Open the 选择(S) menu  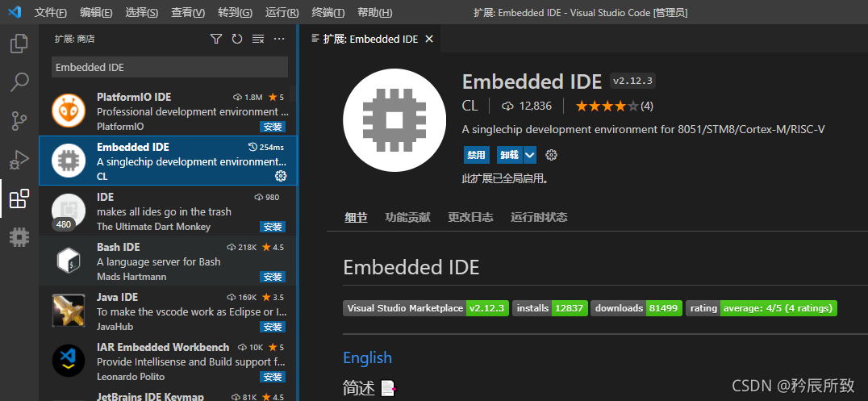click(142, 12)
